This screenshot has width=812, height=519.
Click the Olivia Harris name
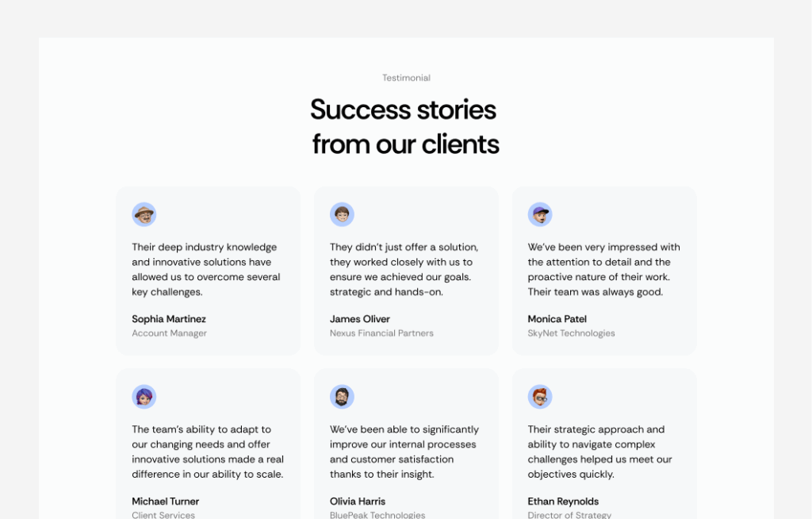(358, 502)
